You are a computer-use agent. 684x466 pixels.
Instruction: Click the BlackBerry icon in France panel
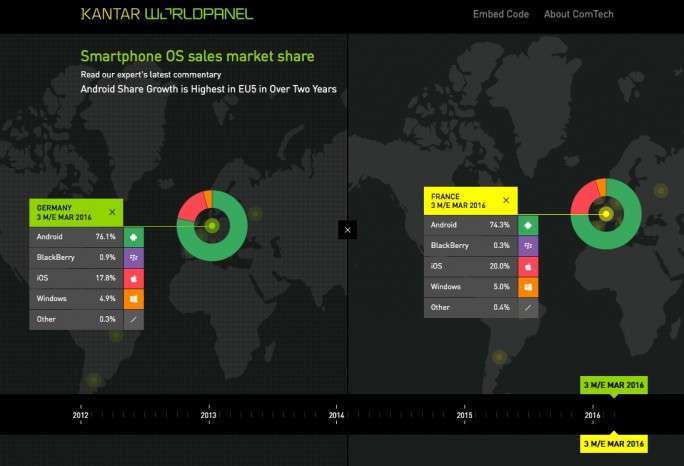click(x=528, y=246)
